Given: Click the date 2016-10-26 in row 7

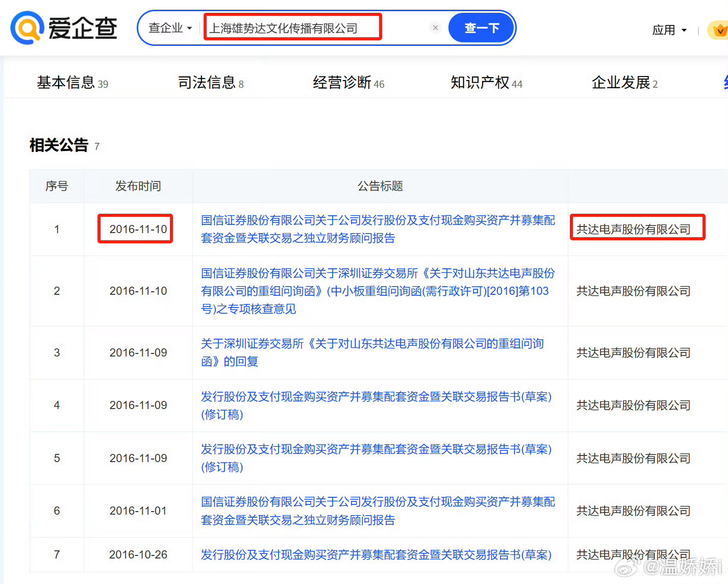Looking at the screenshot, I should click(x=138, y=554).
